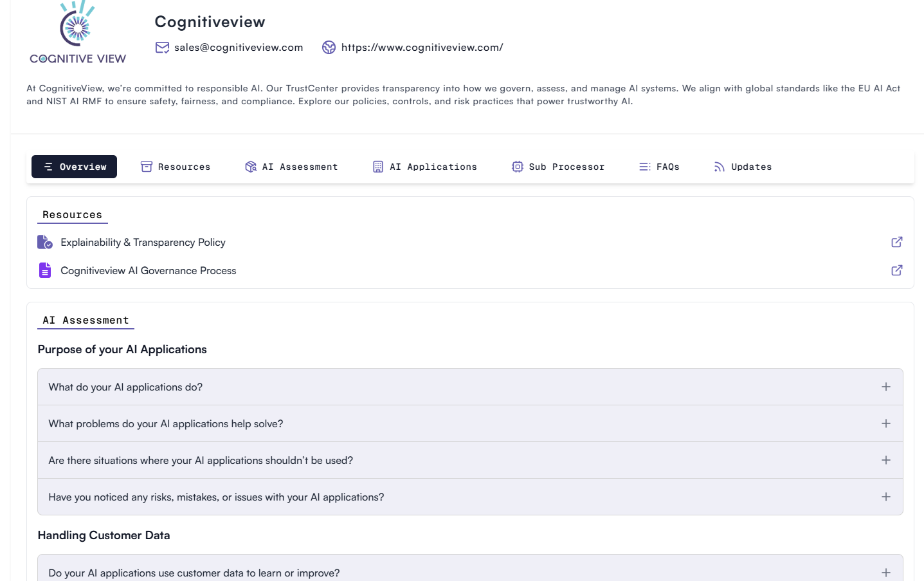Open AI Governance Process via external link icon
This screenshot has width=924, height=581.
[896, 270]
